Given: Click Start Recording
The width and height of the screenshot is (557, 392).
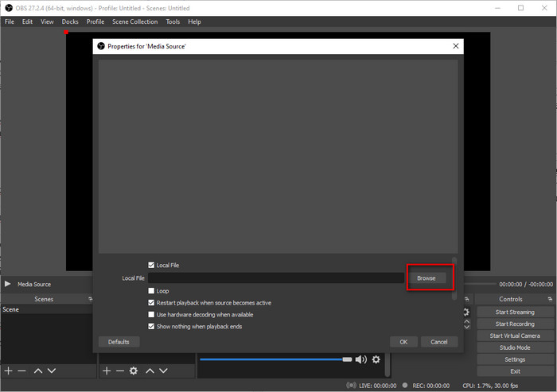Looking at the screenshot, I should [x=515, y=324].
